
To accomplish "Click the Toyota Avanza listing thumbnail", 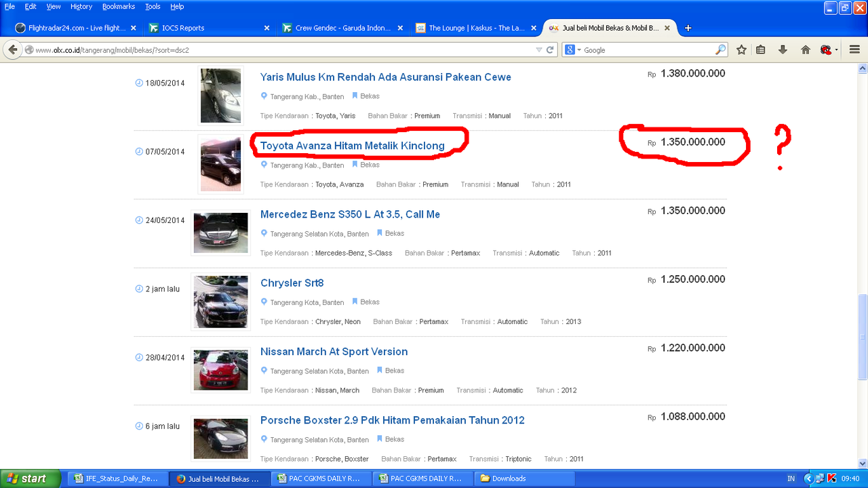I will click(x=220, y=164).
